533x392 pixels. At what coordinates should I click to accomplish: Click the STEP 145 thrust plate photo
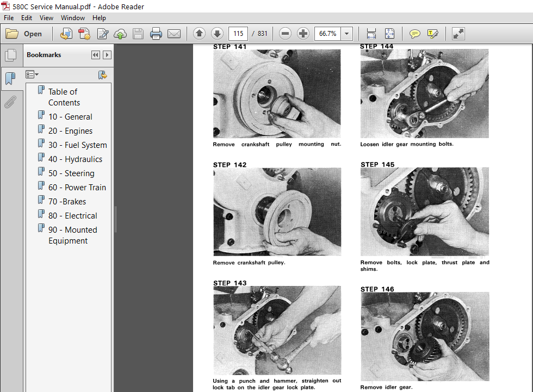425,211
